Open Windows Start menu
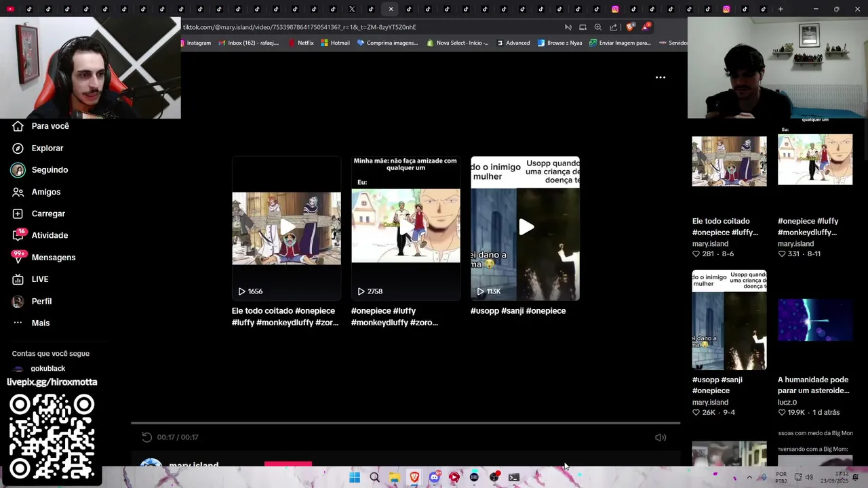The image size is (868, 488). 355,477
